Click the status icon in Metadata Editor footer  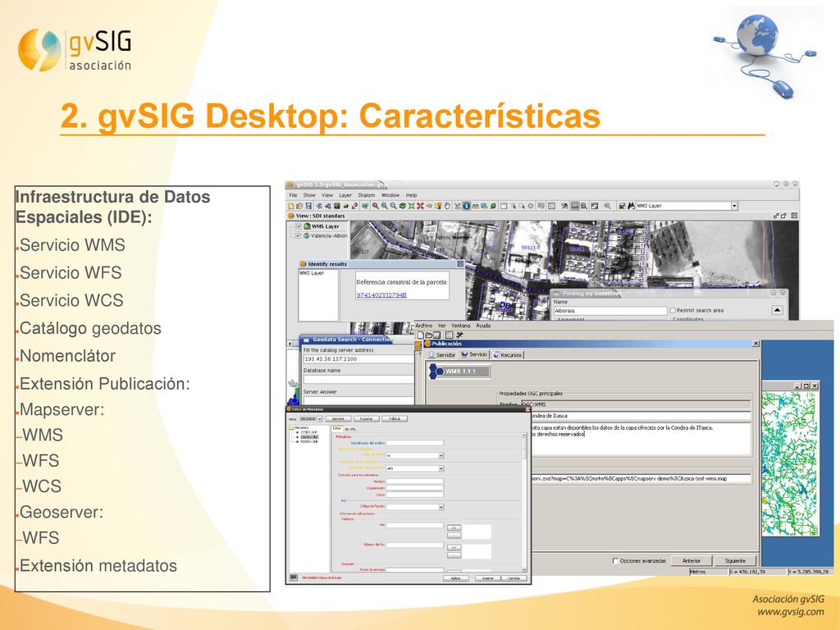293,577
